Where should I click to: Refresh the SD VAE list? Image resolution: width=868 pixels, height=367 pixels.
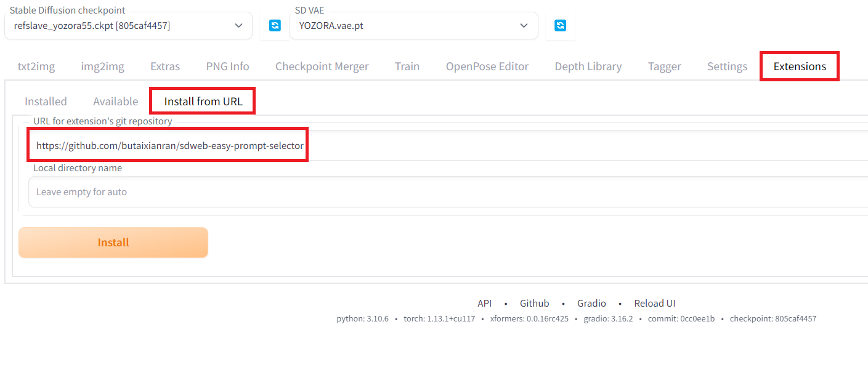[560, 25]
